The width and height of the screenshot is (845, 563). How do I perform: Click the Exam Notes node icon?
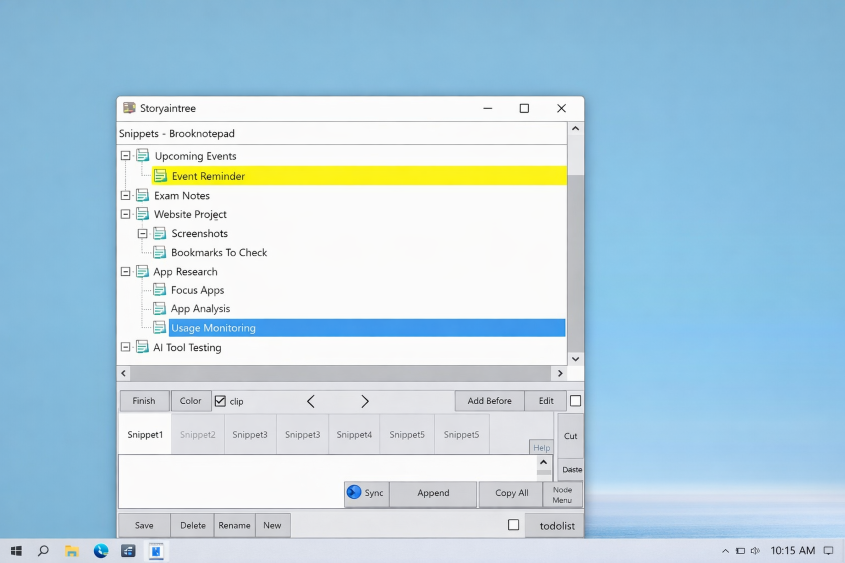point(142,195)
